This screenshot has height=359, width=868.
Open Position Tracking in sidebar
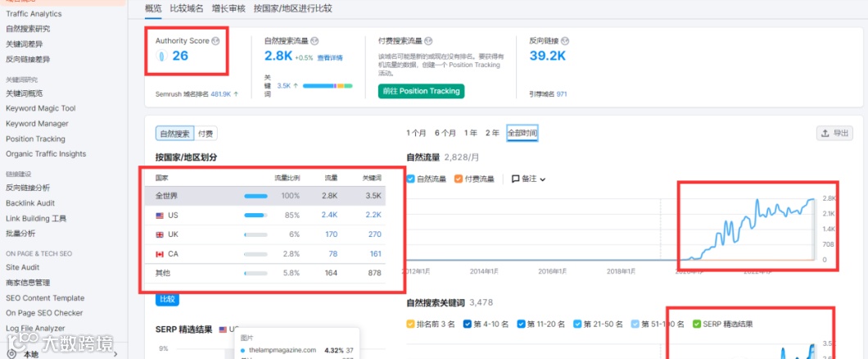(35, 139)
